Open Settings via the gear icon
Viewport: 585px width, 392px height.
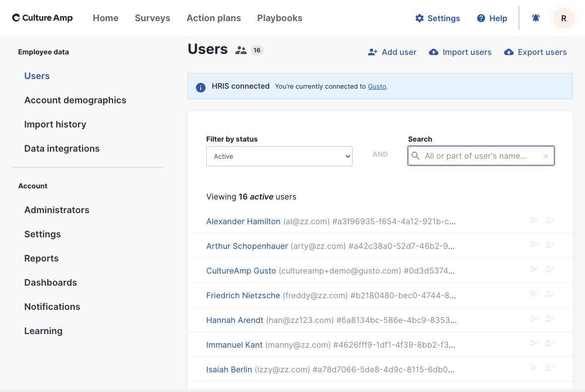(x=420, y=18)
